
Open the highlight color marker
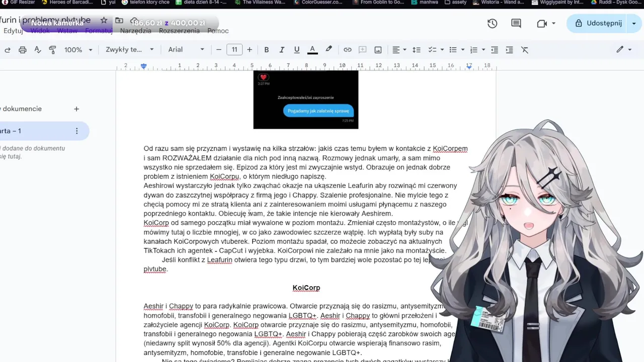(329, 49)
